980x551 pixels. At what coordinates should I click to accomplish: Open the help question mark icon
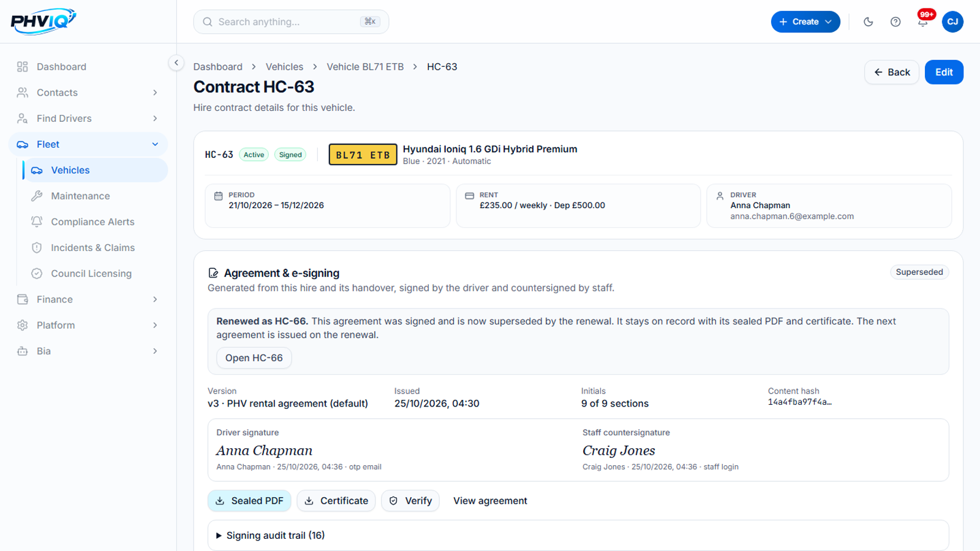895,22
